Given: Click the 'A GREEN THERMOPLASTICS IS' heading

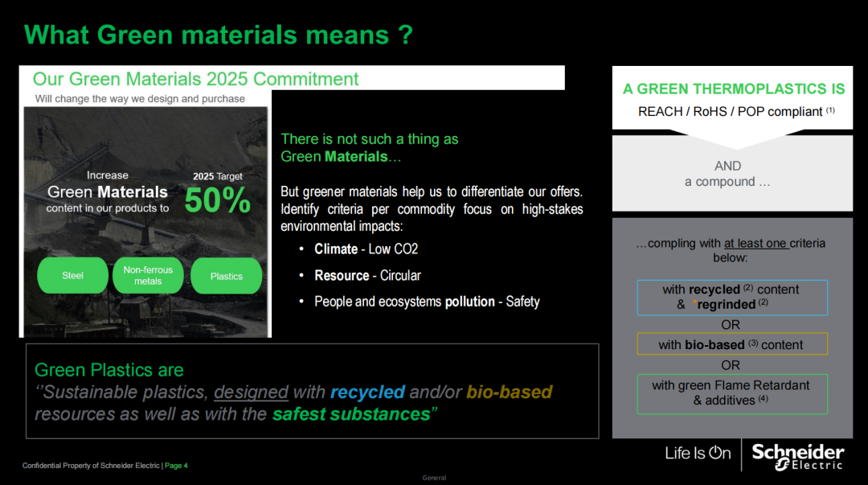Looking at the screenshot, I should point(733,89).
